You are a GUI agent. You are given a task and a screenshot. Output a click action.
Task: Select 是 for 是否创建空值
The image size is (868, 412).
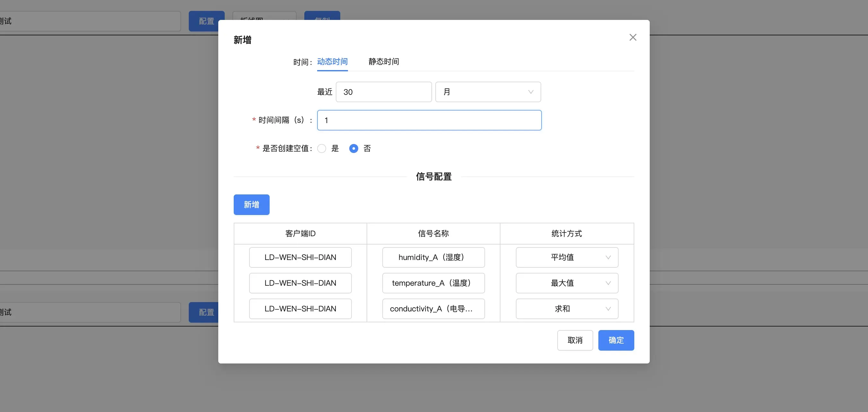(x=322, y=148)
